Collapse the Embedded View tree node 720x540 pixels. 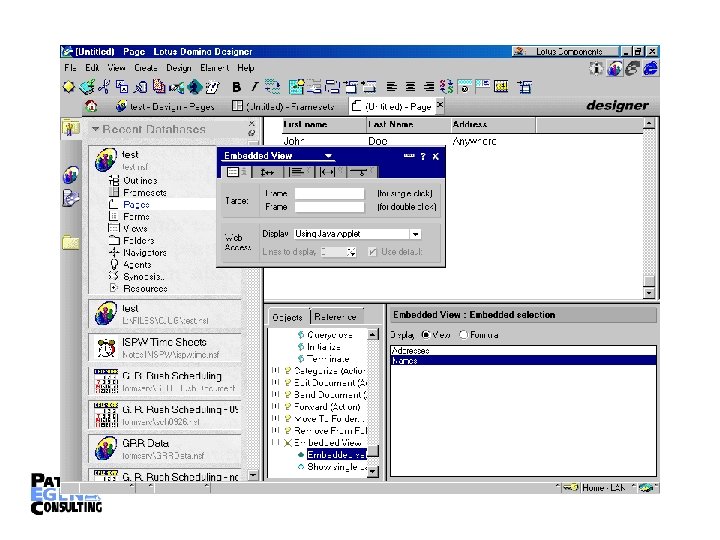click(x=276, y=443)
